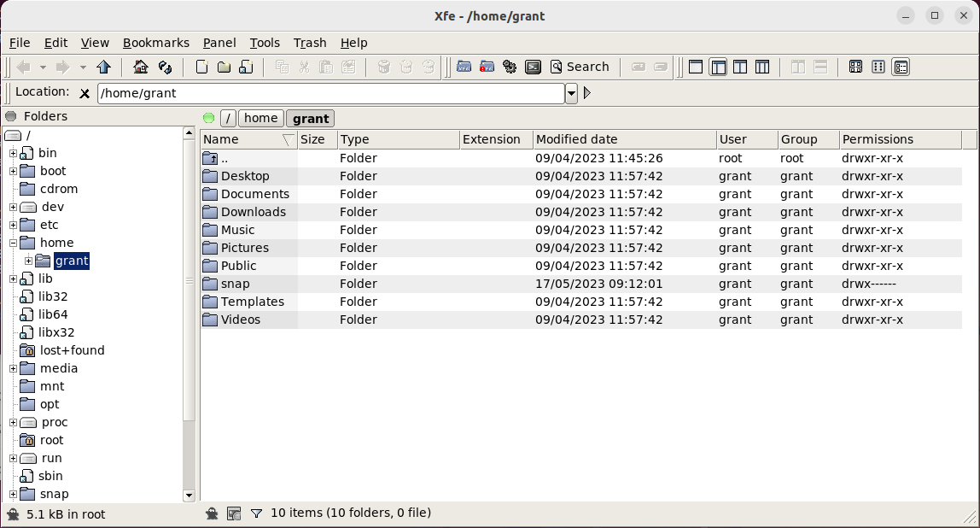Collapse the home node in the folder tree
980x528 pixels.
11,243
